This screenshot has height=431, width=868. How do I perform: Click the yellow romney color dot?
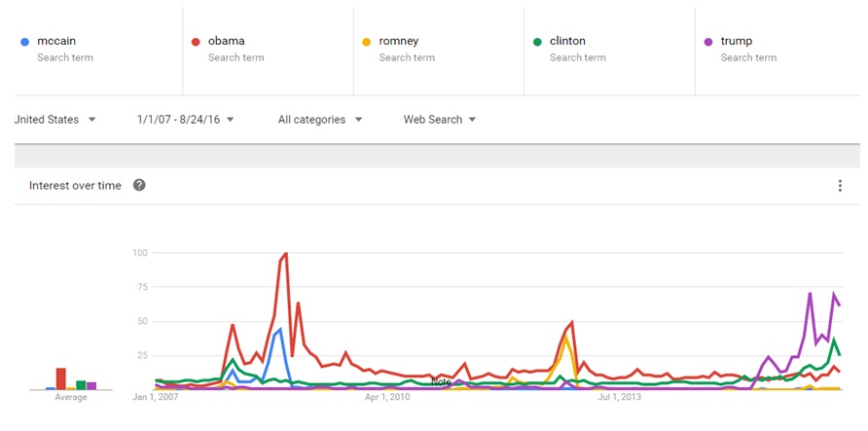(366, 42)
